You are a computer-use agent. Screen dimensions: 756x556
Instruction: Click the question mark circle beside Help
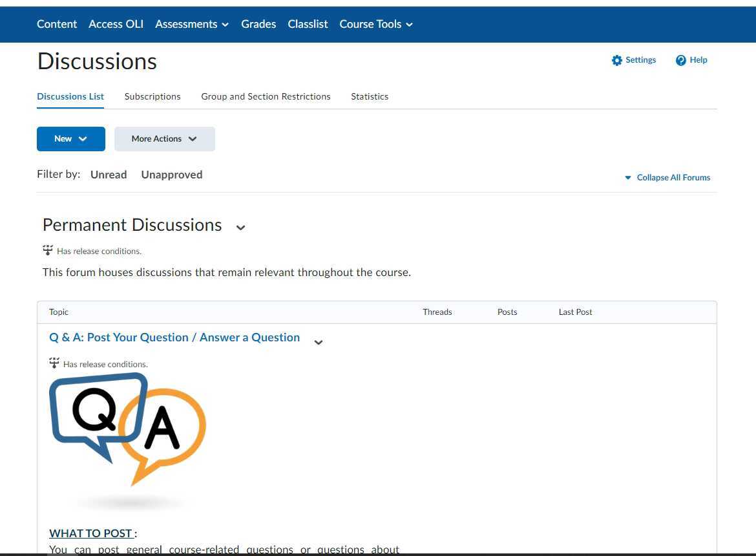click(x=680, y=59)
